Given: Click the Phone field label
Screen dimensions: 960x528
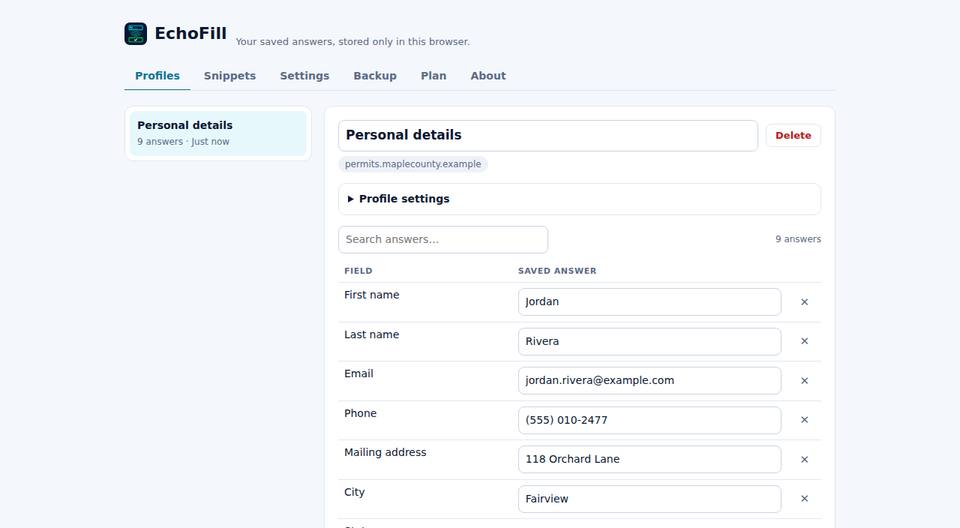Looking at the screenshot, I should (360, 413).
